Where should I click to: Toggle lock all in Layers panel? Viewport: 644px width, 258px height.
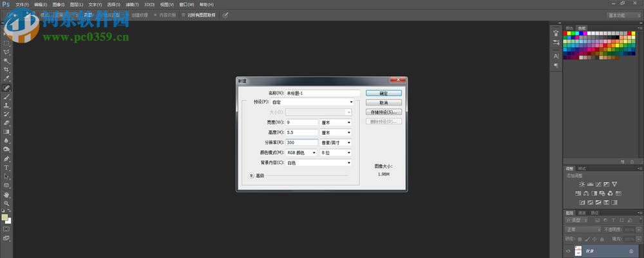tap(601, 239)
